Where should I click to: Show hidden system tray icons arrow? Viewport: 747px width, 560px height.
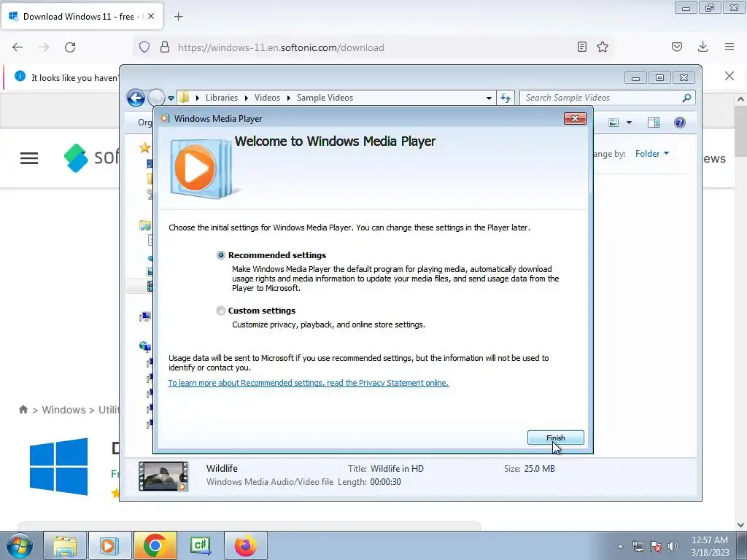click(x=620, y=546)
